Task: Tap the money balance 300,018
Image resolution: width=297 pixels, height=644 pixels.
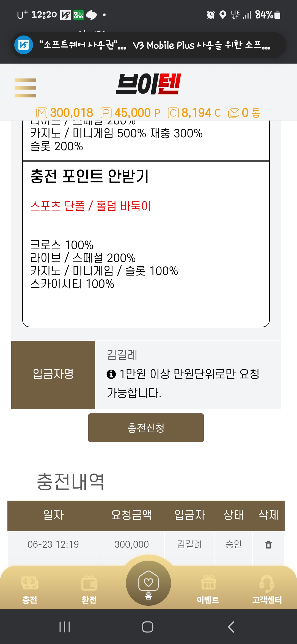Action: (x=71, y=113)
